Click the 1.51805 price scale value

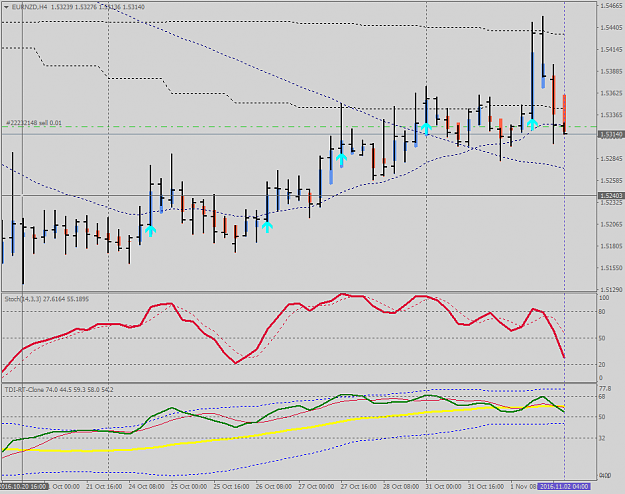(611, 246)
